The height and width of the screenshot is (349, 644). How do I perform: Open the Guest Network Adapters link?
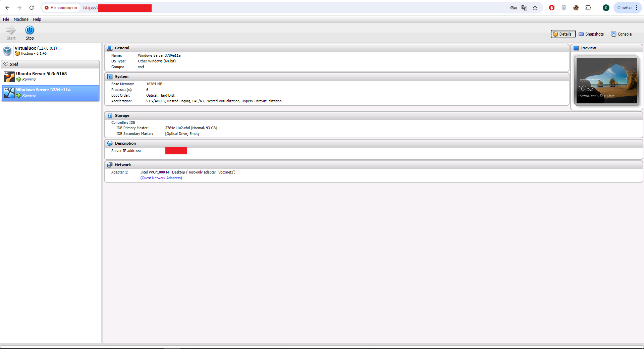[161, 178]
